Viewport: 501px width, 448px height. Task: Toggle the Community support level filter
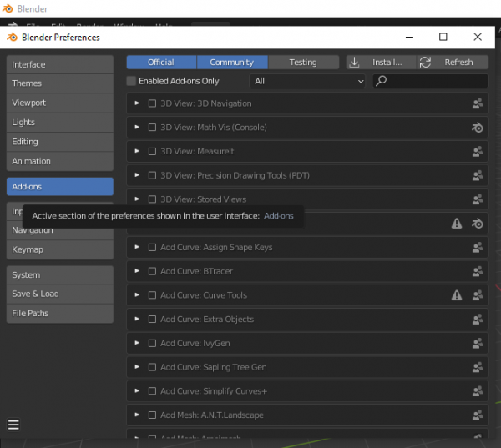232,63
